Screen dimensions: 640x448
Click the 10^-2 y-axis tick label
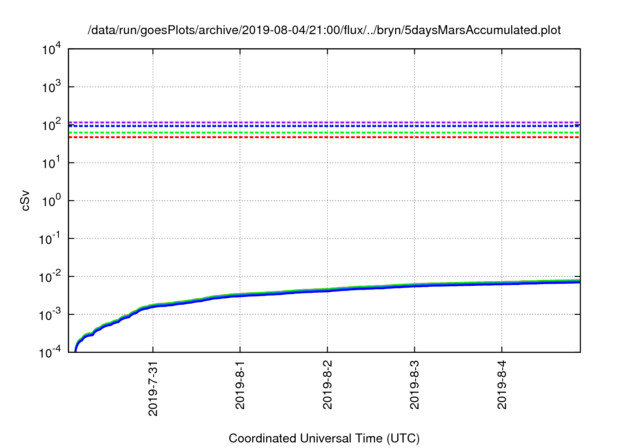pyautogui.click(x=50, y=277)
